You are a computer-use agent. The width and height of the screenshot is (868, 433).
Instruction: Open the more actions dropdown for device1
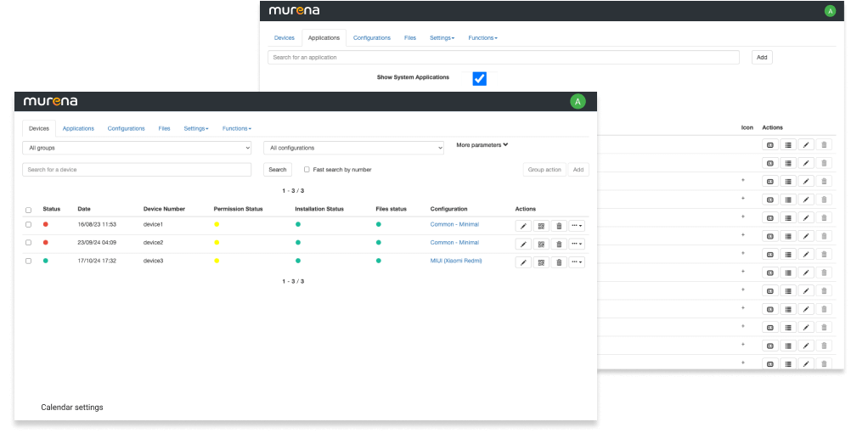[577, 226]
